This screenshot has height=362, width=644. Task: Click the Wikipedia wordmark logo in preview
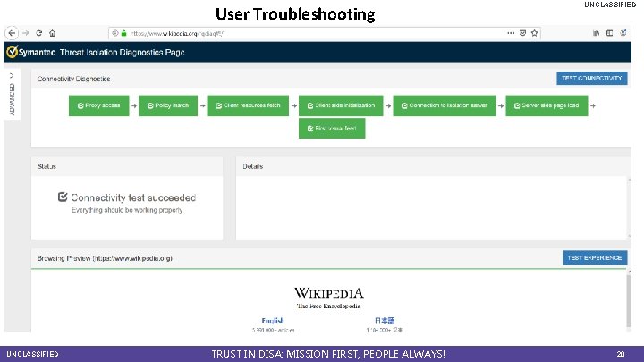[x=329, y=293]
